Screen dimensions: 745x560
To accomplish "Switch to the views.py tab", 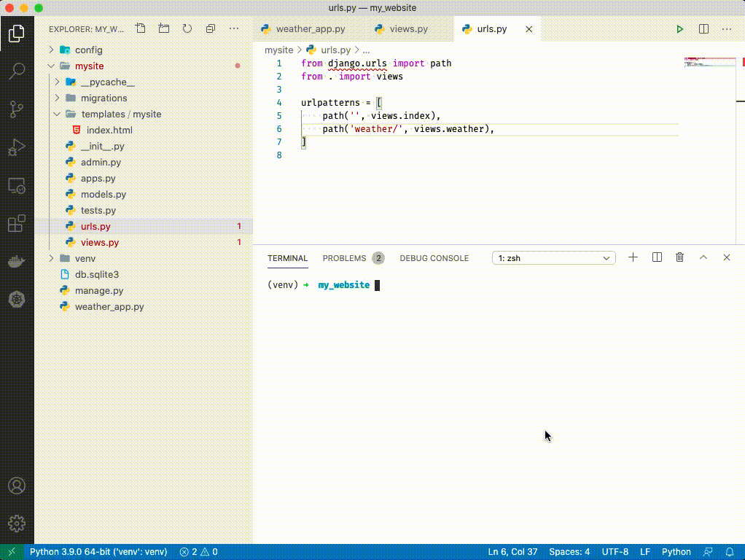I will [401, 29].
